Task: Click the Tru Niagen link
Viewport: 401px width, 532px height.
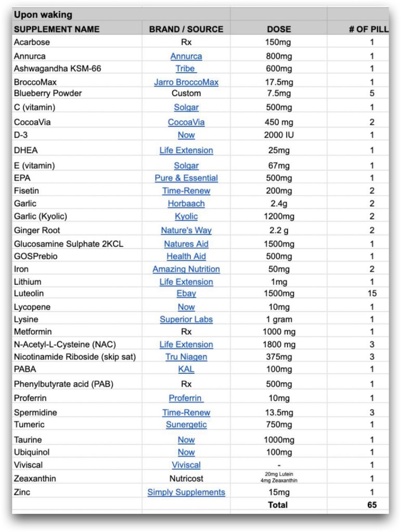Action: click(186, 357)
